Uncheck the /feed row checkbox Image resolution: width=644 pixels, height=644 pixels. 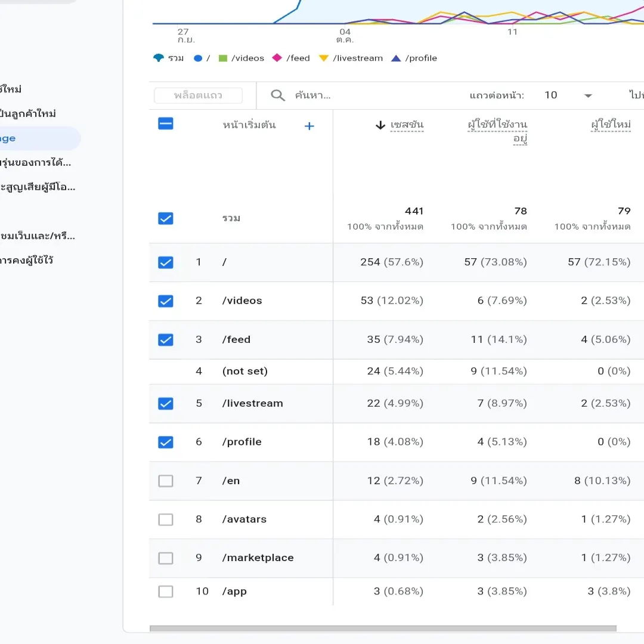(x=166, y=340)
